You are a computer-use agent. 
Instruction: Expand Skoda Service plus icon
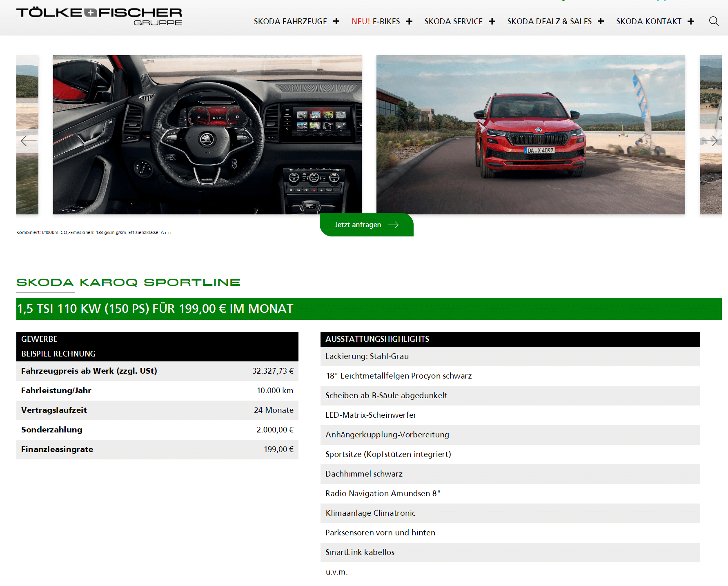tap(492, 21)
